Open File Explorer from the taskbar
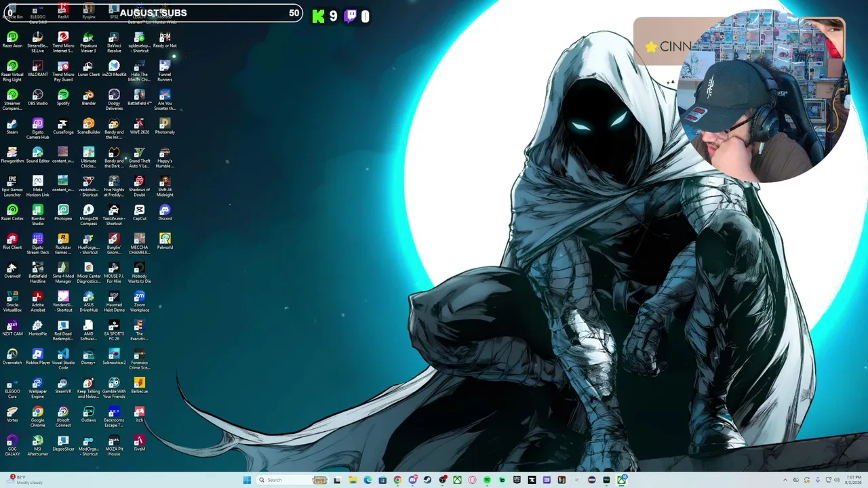 [353, 480]
